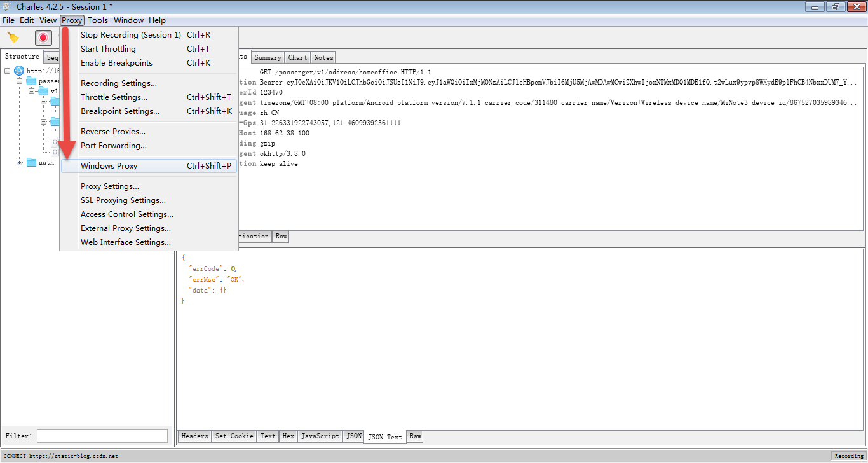Select the Set Cookie tab
Viewport: 868px width, 463px height.
(234, 436)
